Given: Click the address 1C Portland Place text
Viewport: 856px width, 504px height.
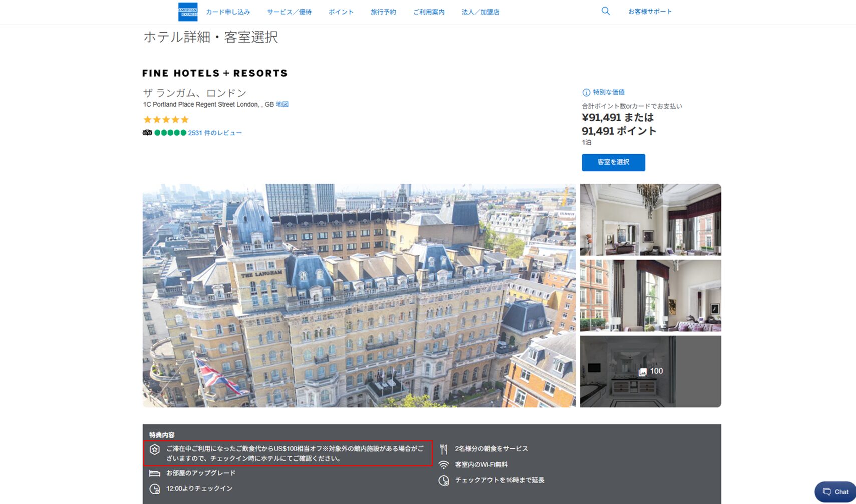Looking at the screenshot, I should click(208, 104).
